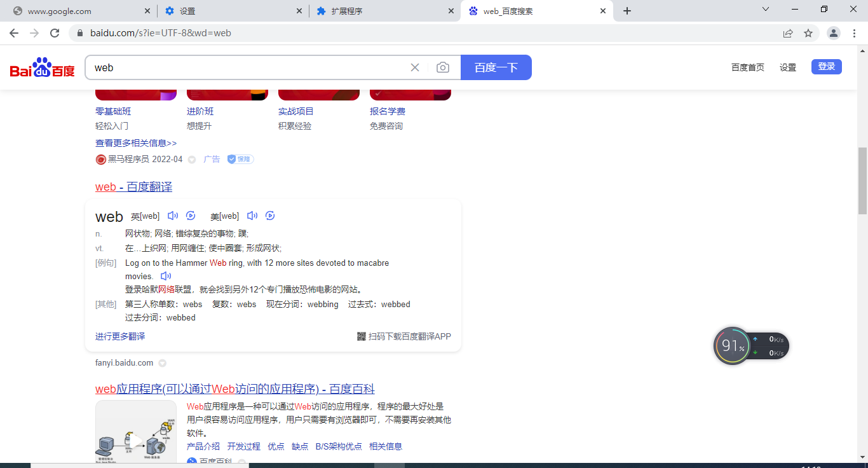Click the browser profile avatar icon

[x=833, y=32]
